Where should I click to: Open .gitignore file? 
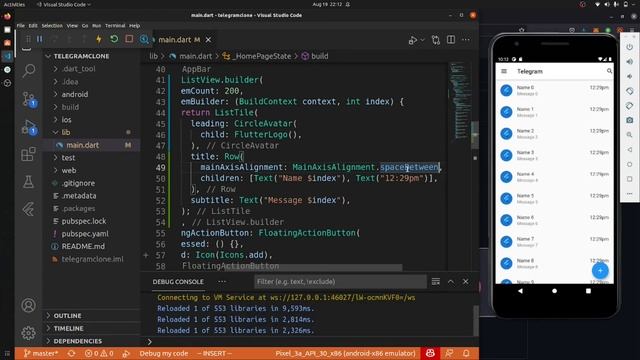pos(78,183)
